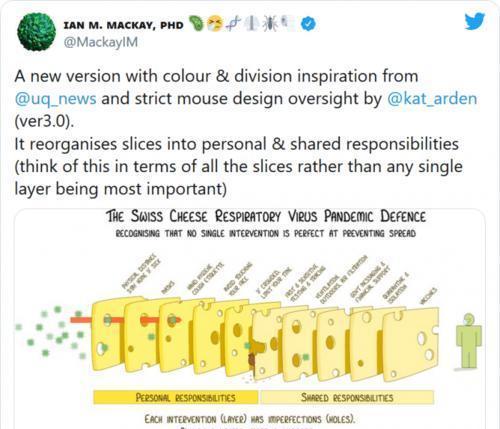Click the sneezing face emoji
500x429 pixels.
tap(214, 24)
